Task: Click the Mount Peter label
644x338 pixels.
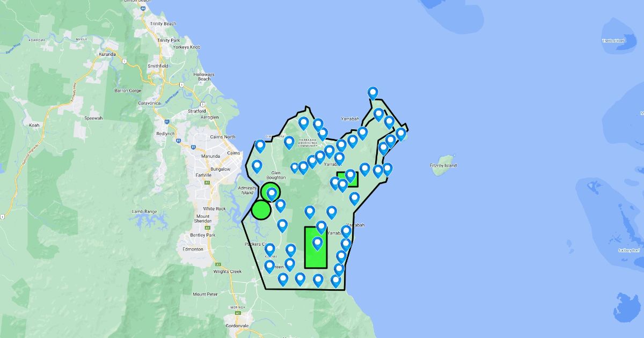Action: 206,294
